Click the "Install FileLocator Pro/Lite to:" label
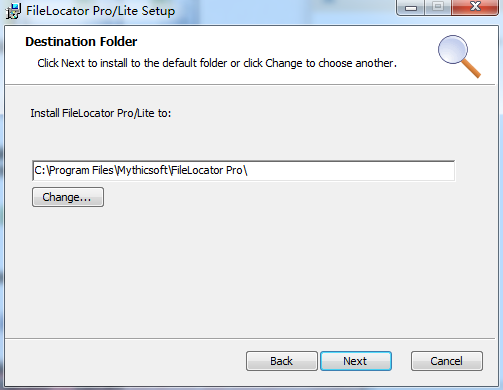This screenshot has width=503, height=390. coord(101,113)
